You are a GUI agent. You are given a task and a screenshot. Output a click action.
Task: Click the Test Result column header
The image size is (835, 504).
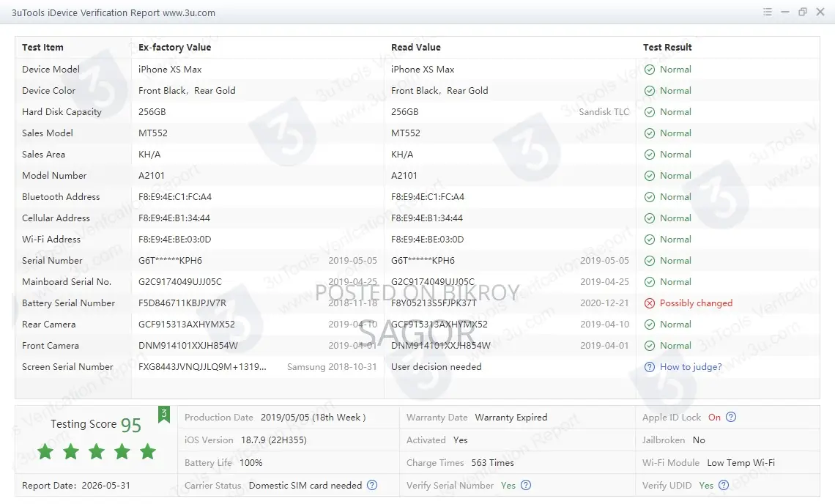pyautogui.click(x=667, y=47)
